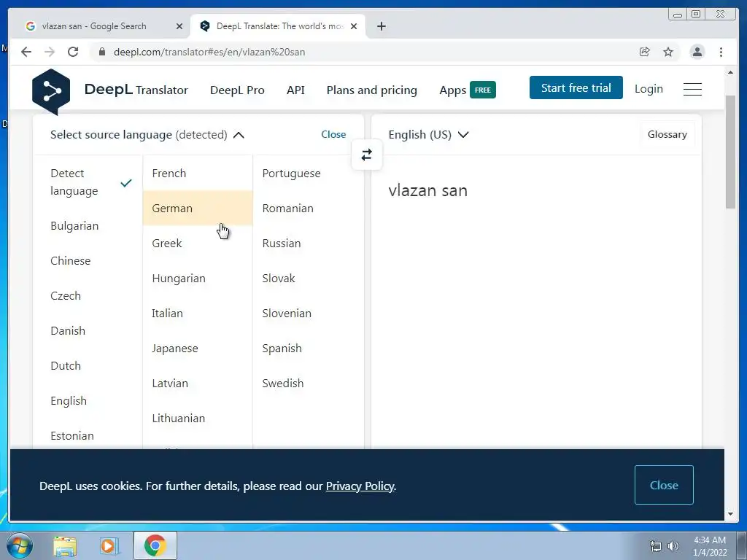Select Slovenian from language list
Image resolution: width=747 pixels, height=560 pixels.
click(308, 314)
